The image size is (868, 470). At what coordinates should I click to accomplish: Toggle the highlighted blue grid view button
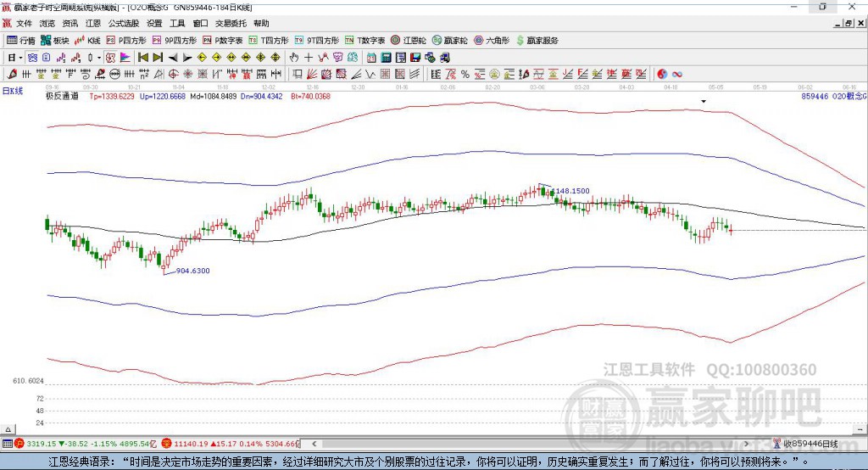tap(32, 58)
